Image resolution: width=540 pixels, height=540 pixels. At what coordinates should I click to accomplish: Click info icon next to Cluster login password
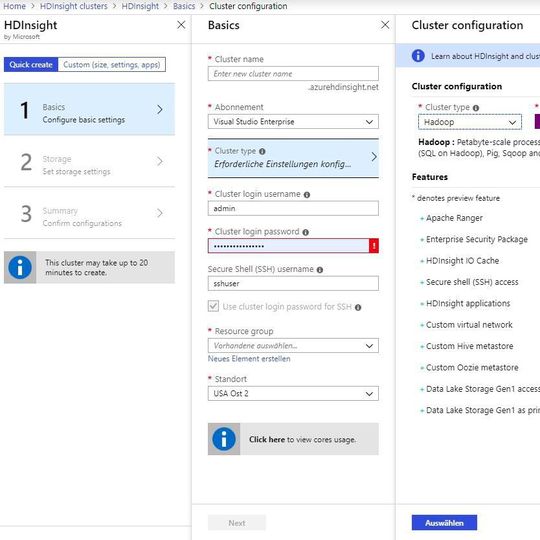[x=305, y=232]
